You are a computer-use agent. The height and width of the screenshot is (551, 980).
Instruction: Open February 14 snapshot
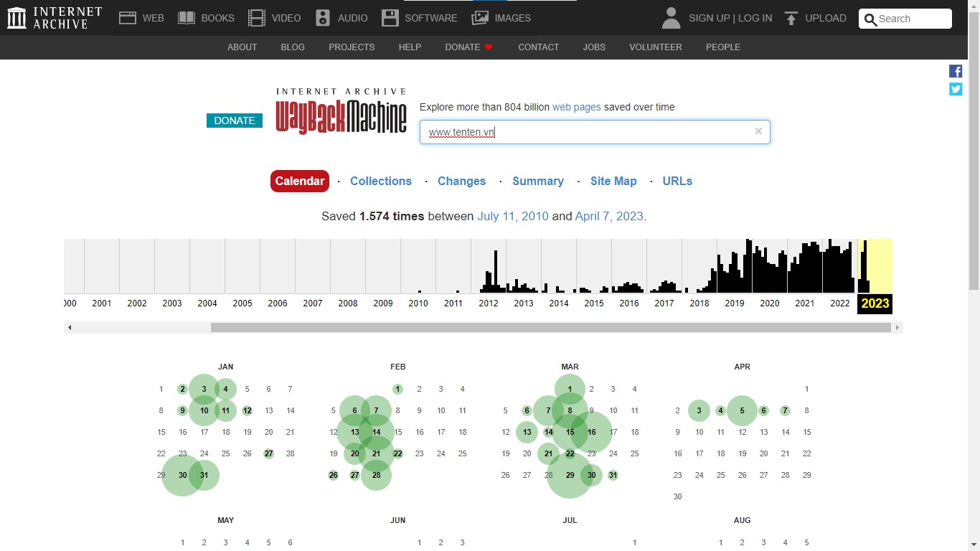(376, 433)
